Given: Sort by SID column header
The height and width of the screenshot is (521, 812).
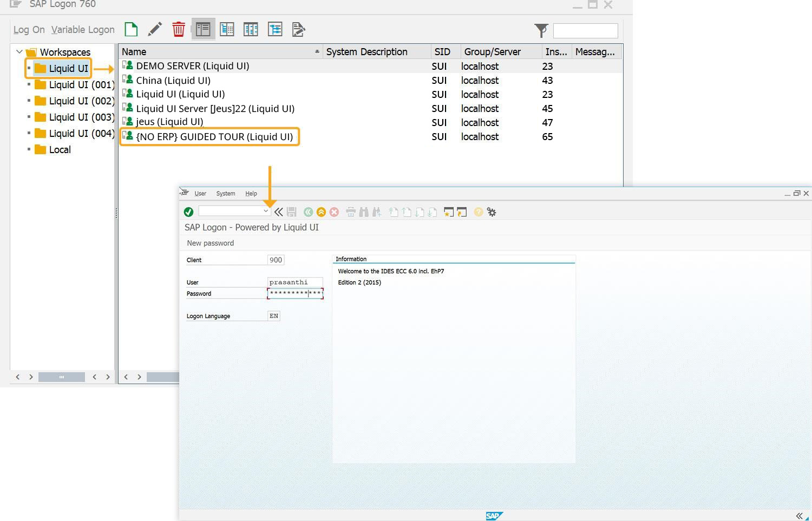Looking at the screenshot, I should (x=446, y=52).
